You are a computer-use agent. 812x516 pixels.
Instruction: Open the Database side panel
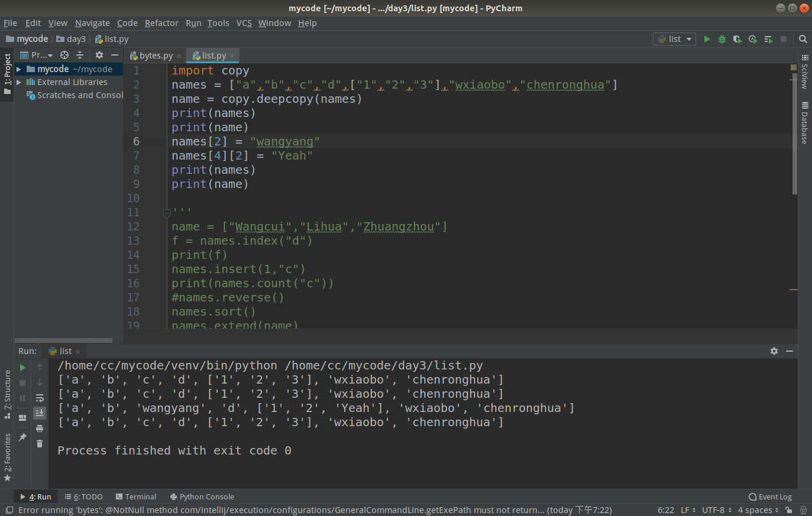tap(804, 123)
